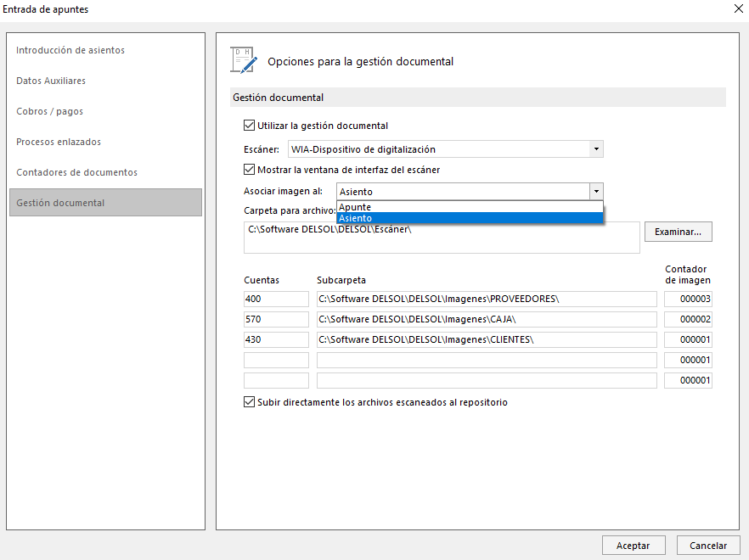Toggle Mostrar la ventana de interfaz del escáner
The width and height of the screenshot is (749, 560).
(x=249, y=170)
